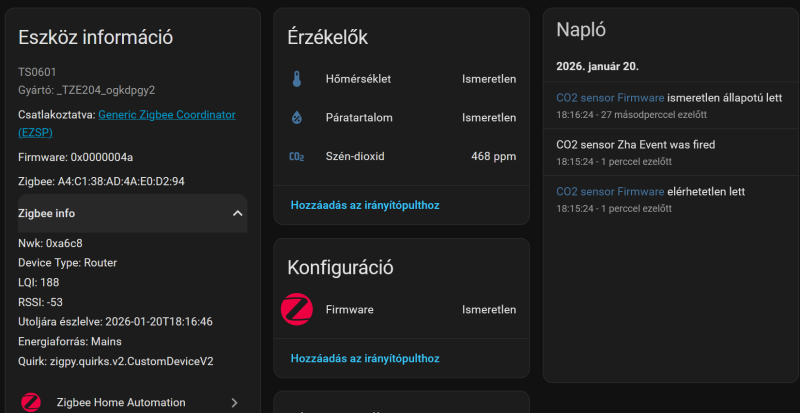Click the CO2 icon beside Szén-dioxid
Viewport: 800px width, 413px height.
pyautogui.click(x=296, y=157)
